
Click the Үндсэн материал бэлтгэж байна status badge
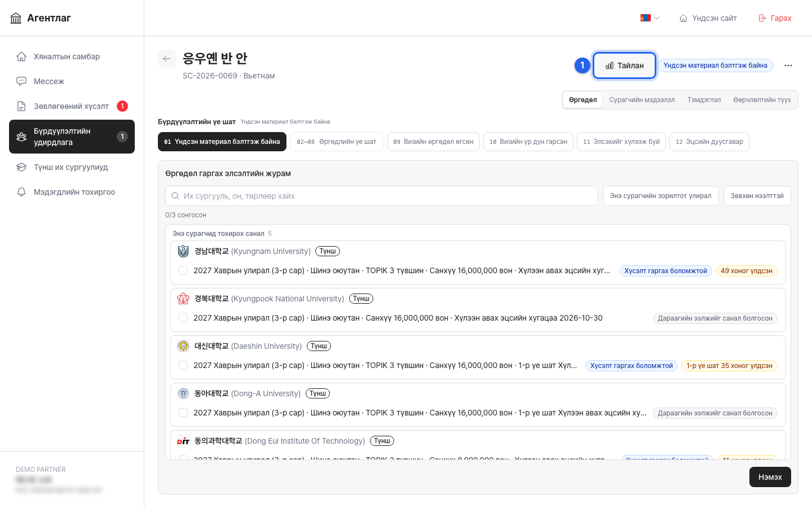pos(716,65)
